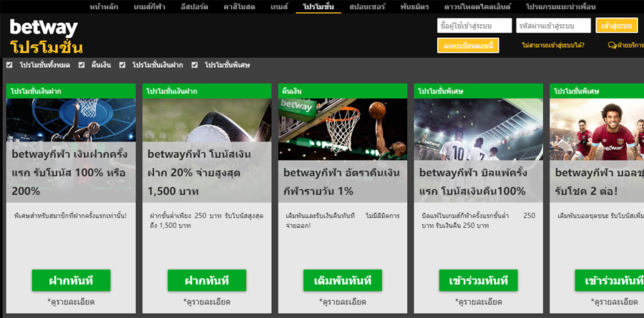The width and height of the screenshot is (644, 318).
Task: Toggle the โปรโมชั่นเงินฝาก checkbox
Action: [x=122, y=65]
